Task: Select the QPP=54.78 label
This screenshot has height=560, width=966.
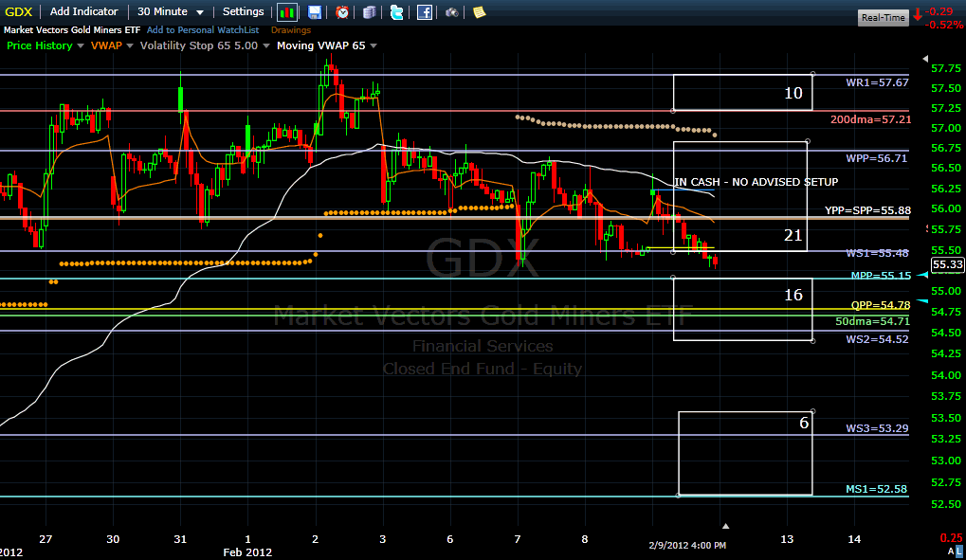Action: point(881,305)
